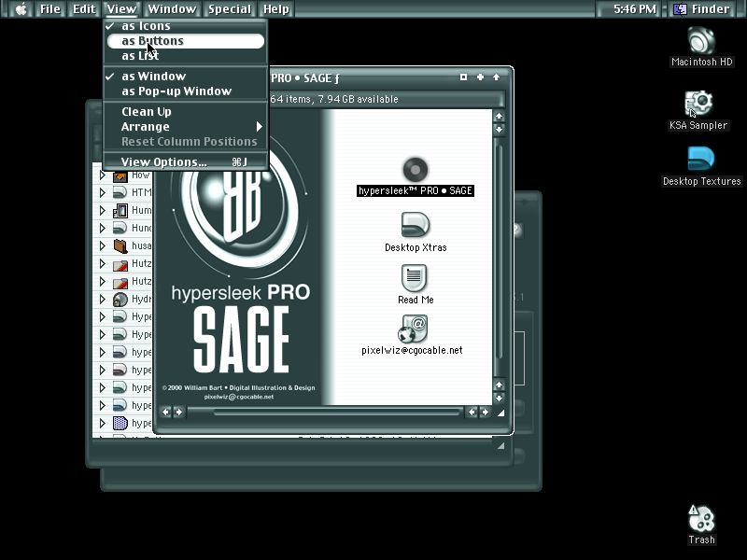Select the hypersleek PRO SAGE disc icon

click(x=416, y=170)
